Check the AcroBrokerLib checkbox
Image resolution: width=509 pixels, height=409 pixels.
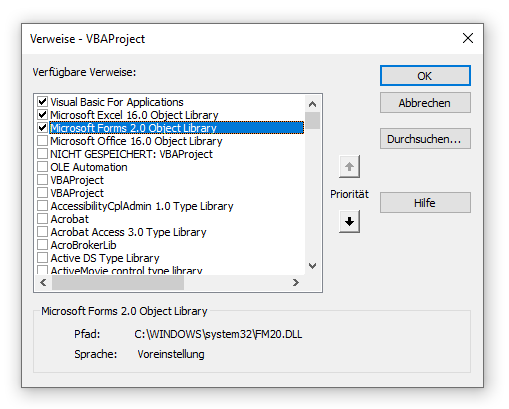coord(42,245)
